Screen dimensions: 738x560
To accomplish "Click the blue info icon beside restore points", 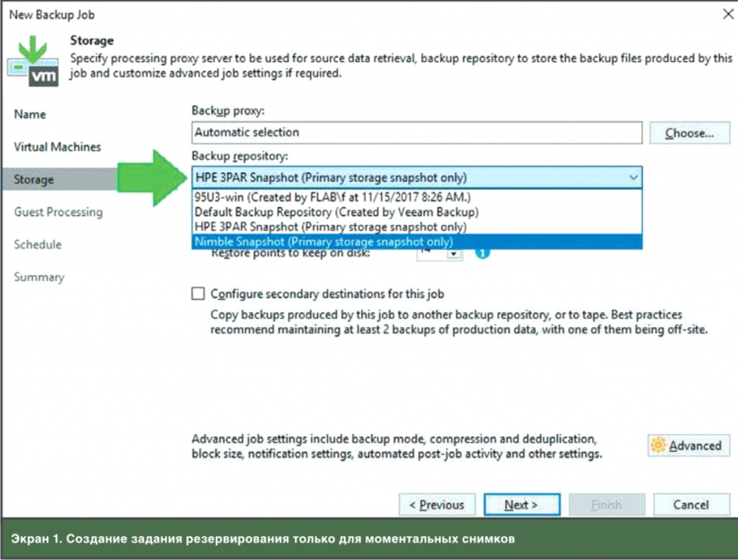I will [482, 253].
